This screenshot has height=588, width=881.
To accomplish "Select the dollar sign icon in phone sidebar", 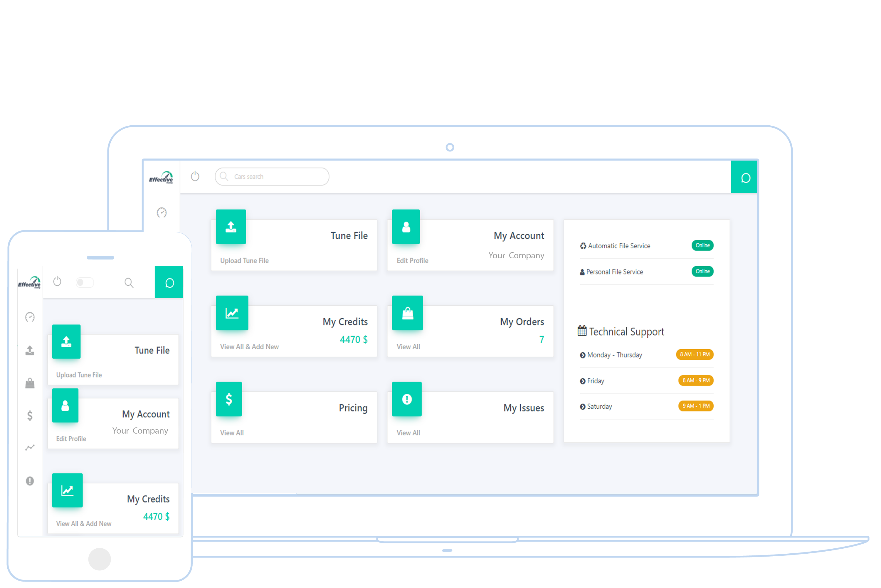I will (30, 415).
